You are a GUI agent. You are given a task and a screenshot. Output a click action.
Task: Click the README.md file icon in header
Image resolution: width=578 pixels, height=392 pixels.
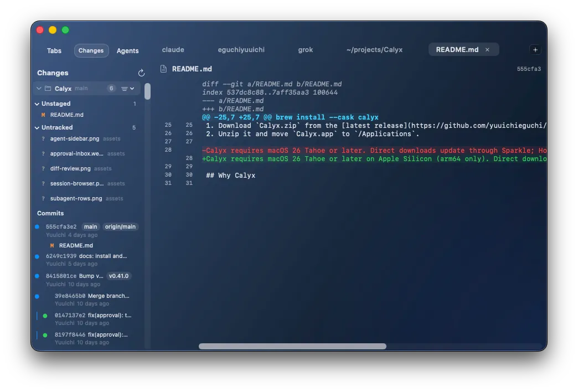pyautogui.click(x=164, y=69)
